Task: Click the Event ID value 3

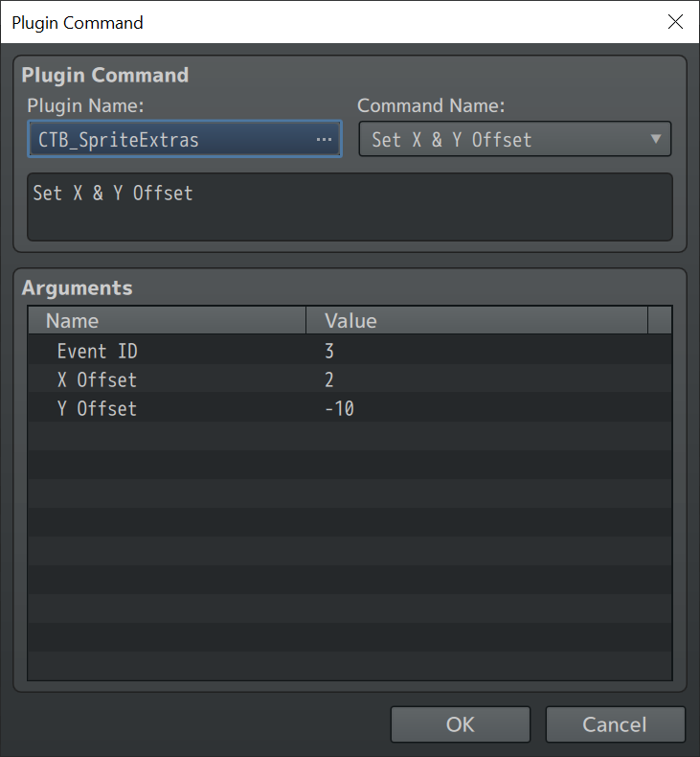Action: (329, 351)
